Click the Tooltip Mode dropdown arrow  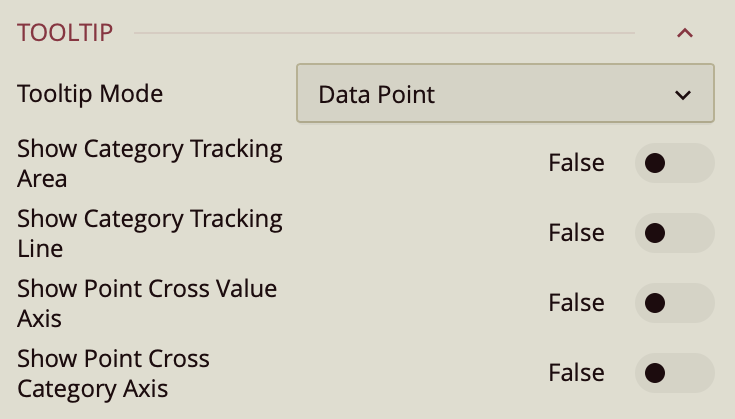683,95
